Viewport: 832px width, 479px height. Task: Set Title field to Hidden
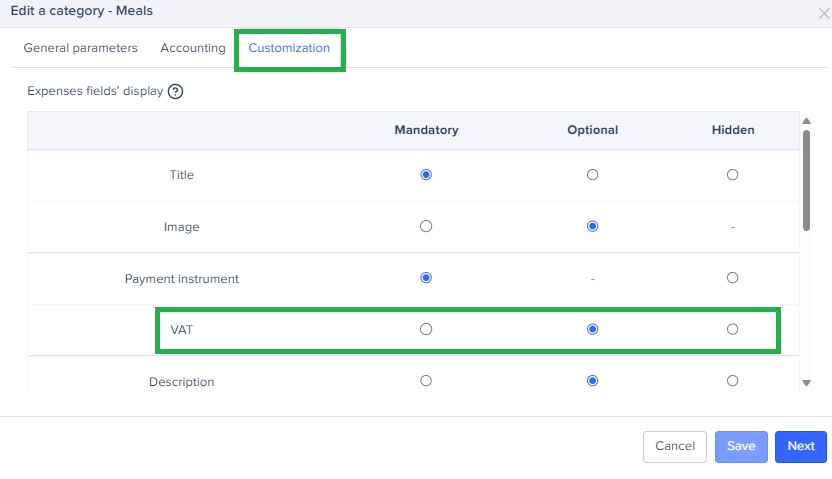732,175
